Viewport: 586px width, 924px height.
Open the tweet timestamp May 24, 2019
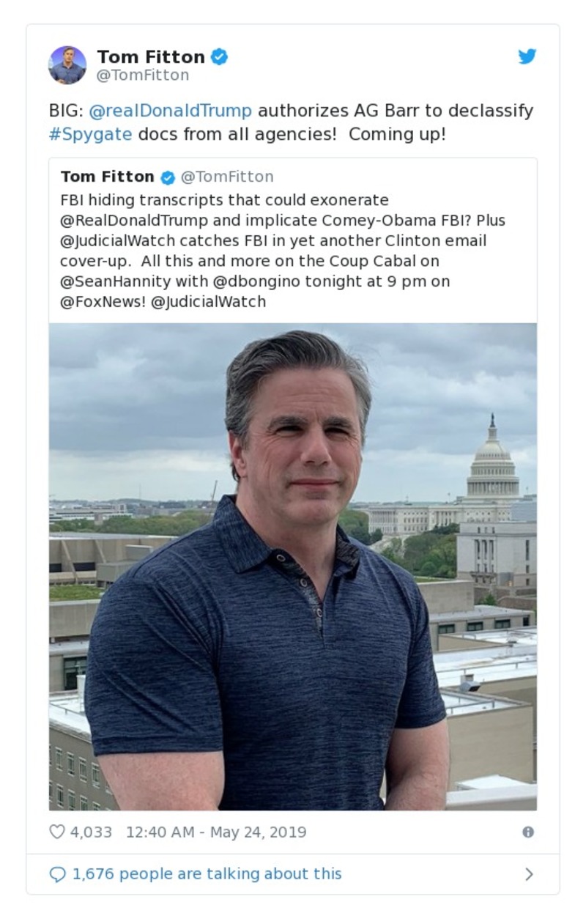point(207,832)
